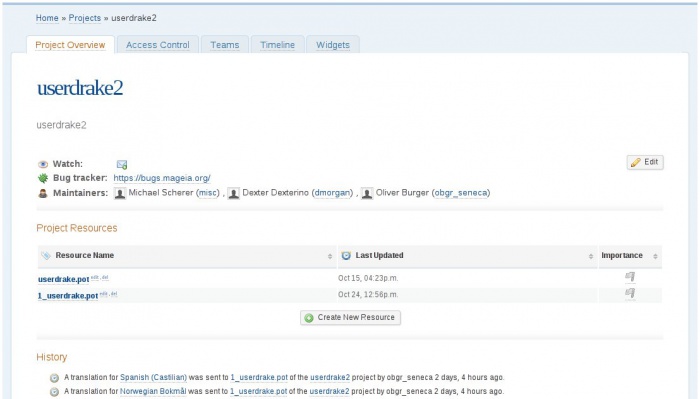This screenshot has height=399, width=700.
Task: Go to Projects breadcrumb link
Action: pyautogui.click(x=85, y=18)
